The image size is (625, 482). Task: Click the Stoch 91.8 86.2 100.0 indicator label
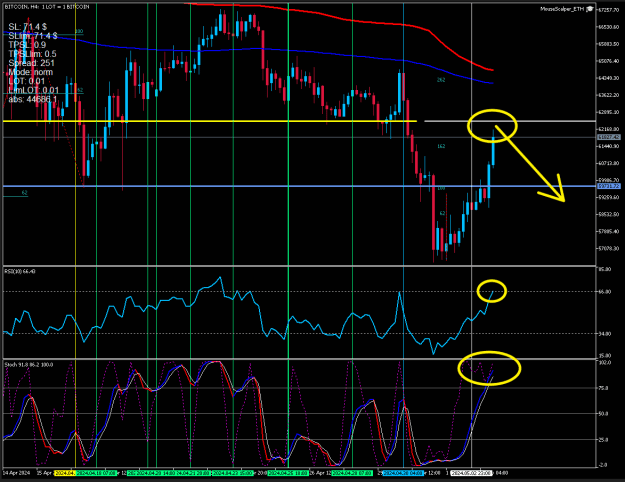coord(29,365)
